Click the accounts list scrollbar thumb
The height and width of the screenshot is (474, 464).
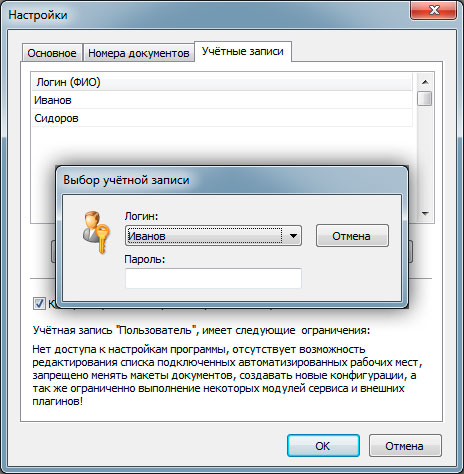coord(425,99)
